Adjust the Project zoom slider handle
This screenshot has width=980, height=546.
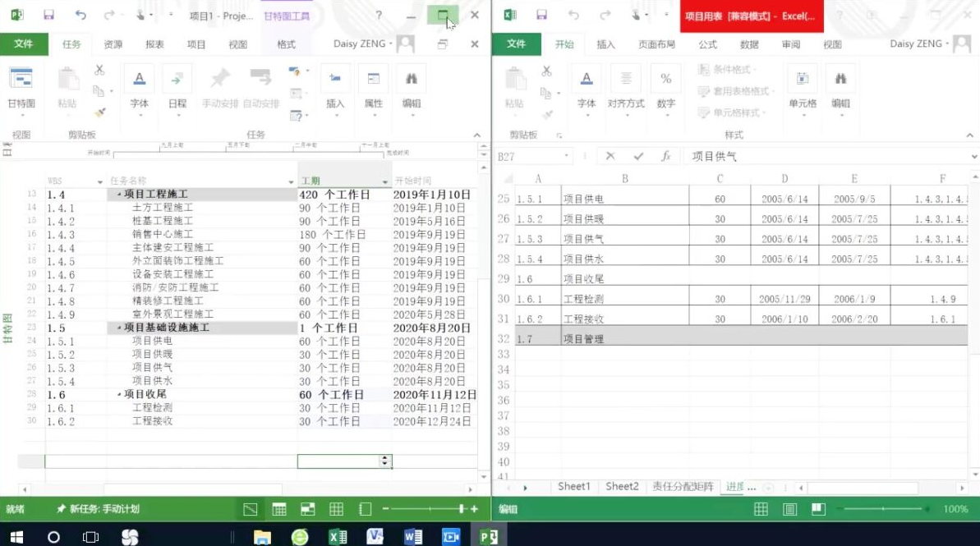[462, 509]
